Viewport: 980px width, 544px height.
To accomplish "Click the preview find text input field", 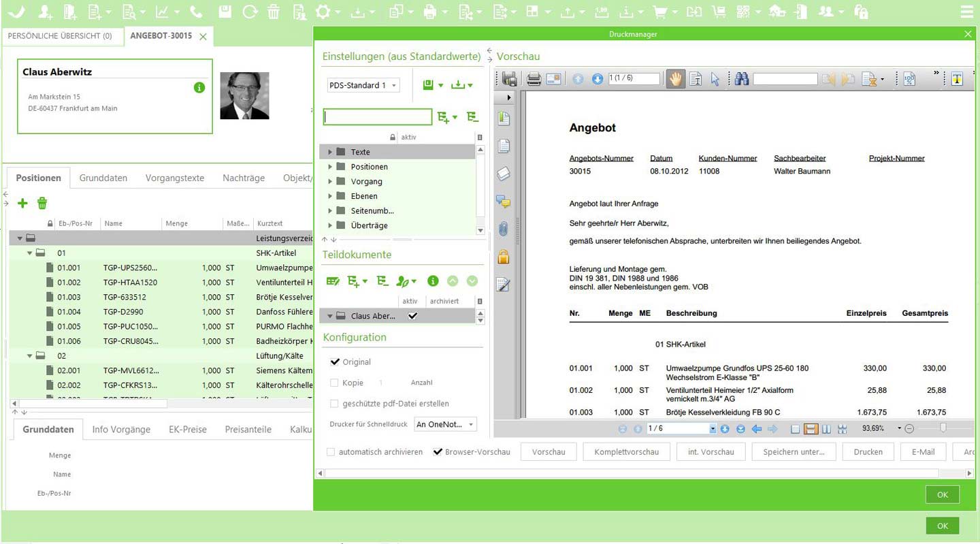I will click(x=785, y=79).
